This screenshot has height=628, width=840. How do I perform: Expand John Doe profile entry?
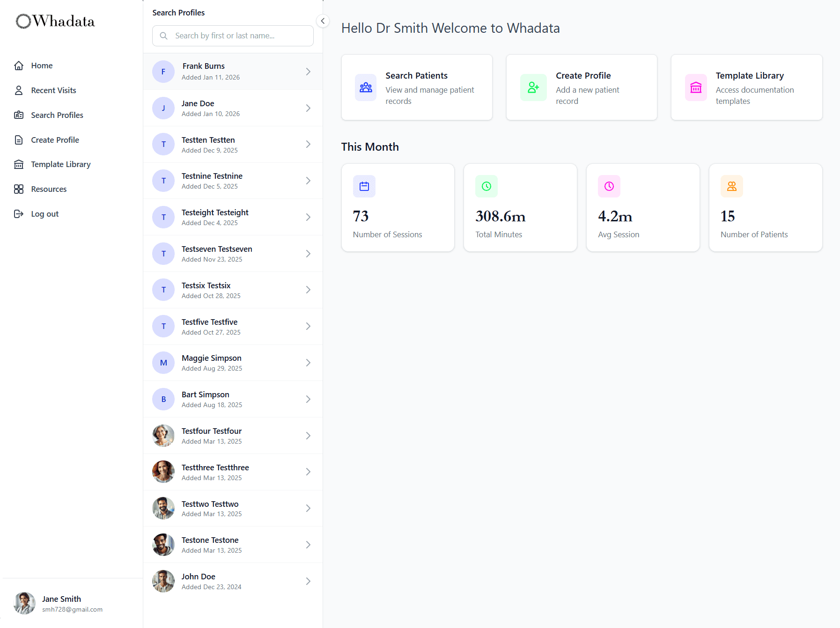pos(308,581)
